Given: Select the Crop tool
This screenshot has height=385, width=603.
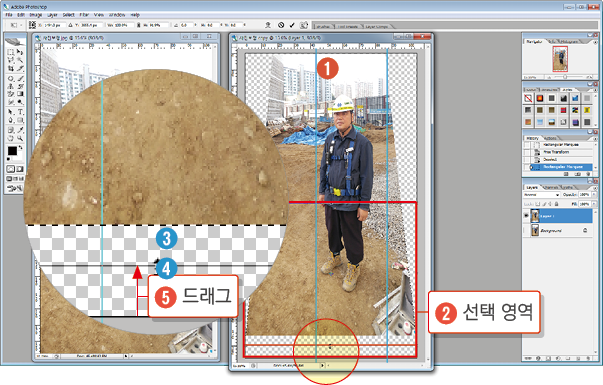Looking at the screenshot, I should click(x=10, y=68).
